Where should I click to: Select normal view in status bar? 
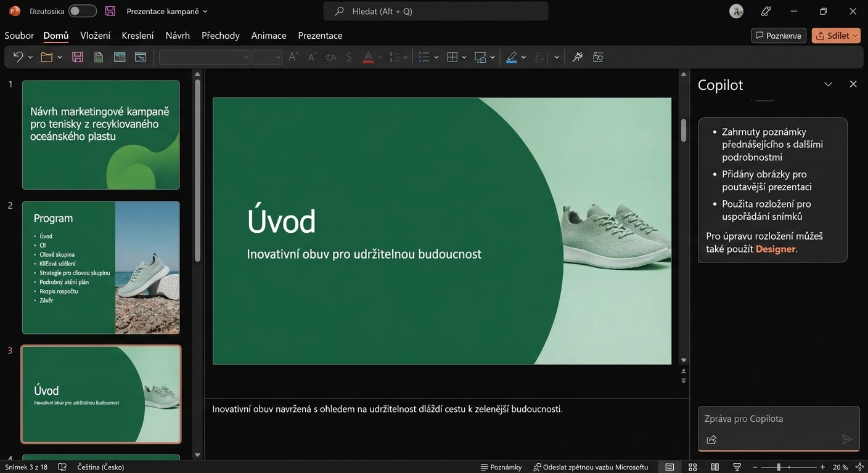670,467
